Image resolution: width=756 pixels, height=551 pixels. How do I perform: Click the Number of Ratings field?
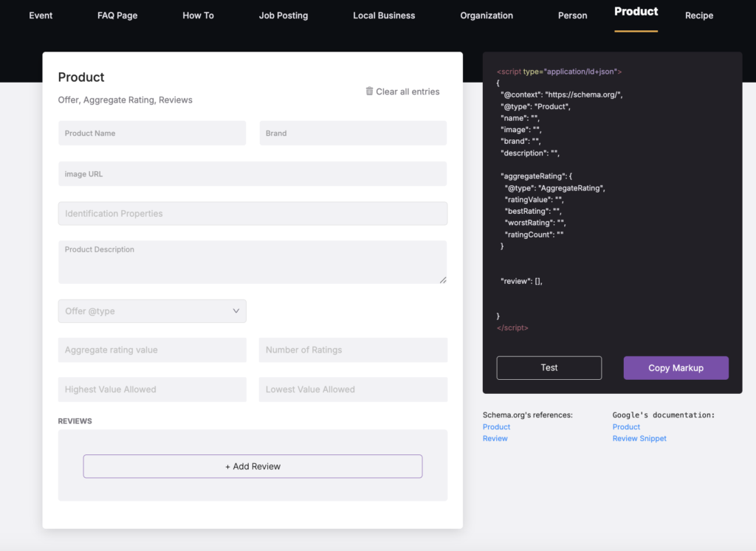pyautogui.click(x=353, y=350)
